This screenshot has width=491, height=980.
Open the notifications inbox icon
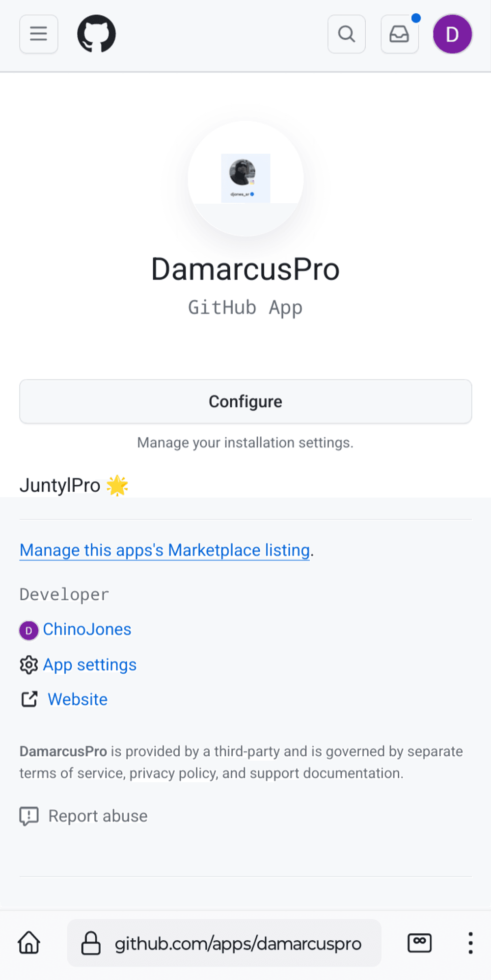[400, 34]
